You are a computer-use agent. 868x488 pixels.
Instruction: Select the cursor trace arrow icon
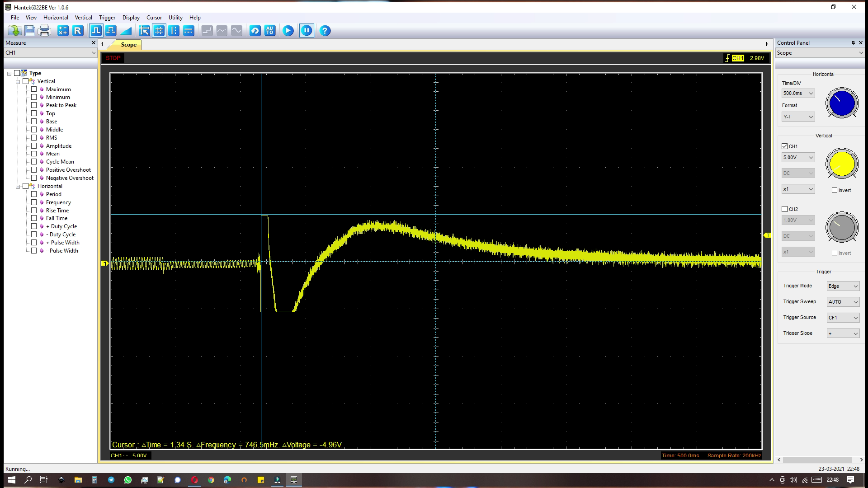[144, 31]
